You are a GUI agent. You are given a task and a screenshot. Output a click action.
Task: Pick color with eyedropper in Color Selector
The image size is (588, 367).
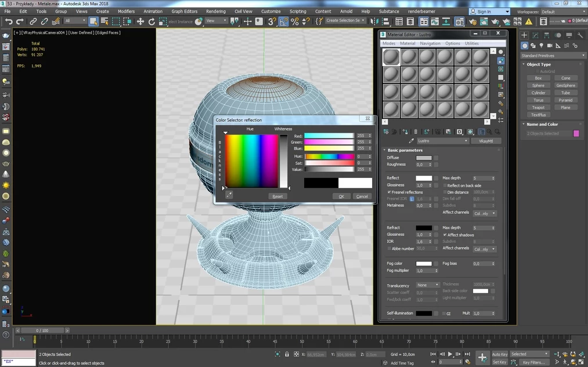[x=229, y=195]
